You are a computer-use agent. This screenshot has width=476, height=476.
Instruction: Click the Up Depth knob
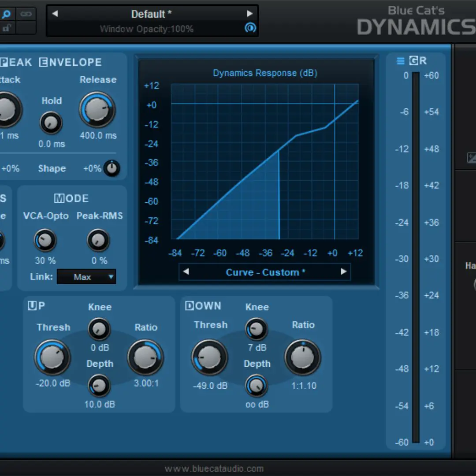(99, 386)
